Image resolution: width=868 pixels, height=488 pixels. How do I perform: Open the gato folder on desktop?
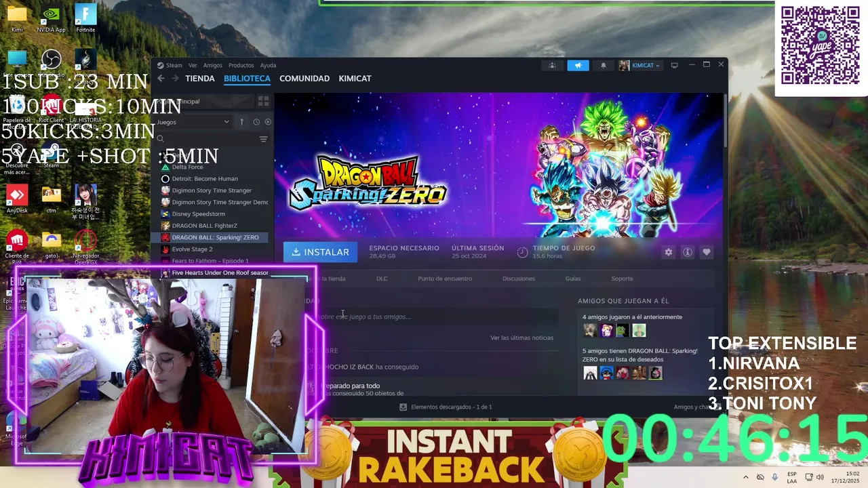(51, 244)
